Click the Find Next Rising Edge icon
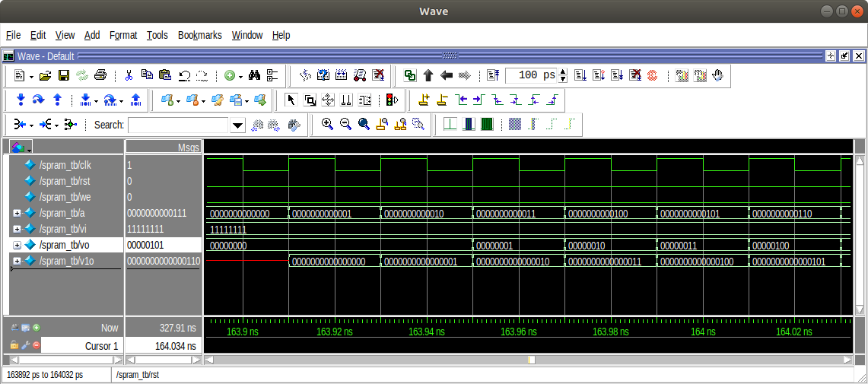This screenshot has width=868, height=384. (552, 100)
